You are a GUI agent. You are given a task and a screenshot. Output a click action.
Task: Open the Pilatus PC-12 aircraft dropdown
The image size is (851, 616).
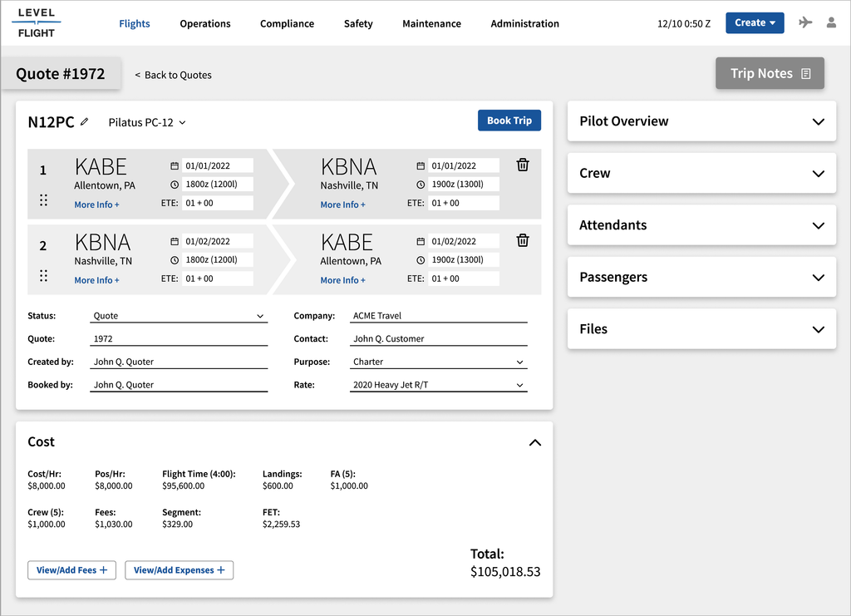147,123
